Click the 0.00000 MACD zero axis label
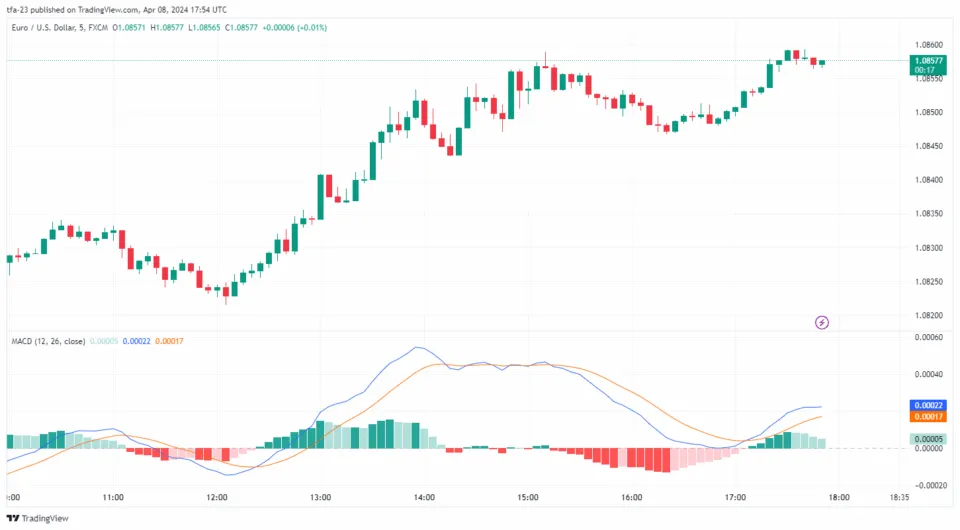Image resolution: width=960 pixels, height=530 pixels. [x=929, y=449]
